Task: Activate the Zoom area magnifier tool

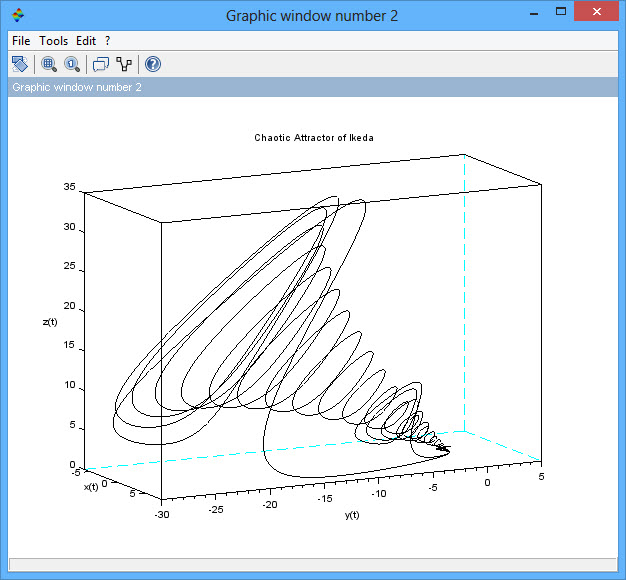Action: click(x=49, y=64)
